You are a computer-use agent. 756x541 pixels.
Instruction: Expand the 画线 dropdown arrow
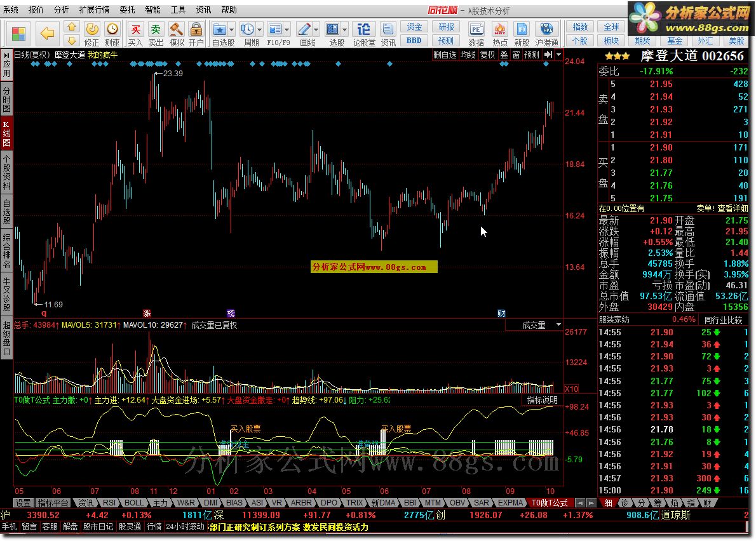[x=316, y=30]
